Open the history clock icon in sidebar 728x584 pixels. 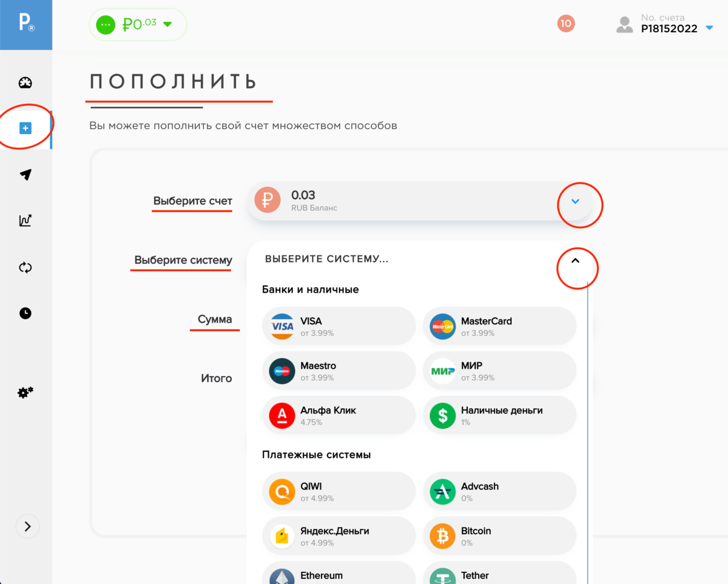coord(25,314)
